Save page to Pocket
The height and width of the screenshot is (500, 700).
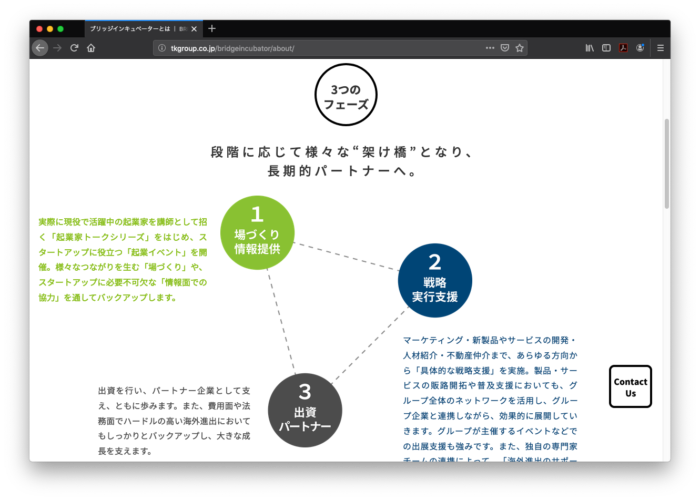click(x=505, y=48)
